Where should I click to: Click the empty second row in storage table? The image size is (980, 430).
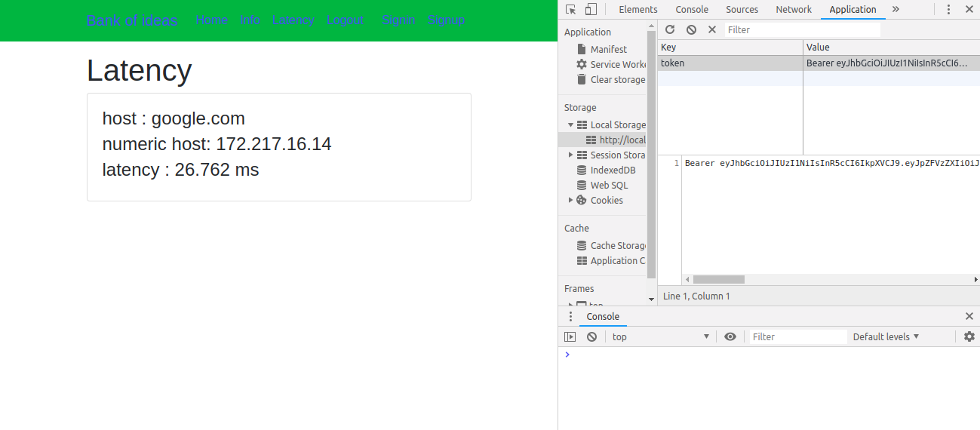(819, 78)
